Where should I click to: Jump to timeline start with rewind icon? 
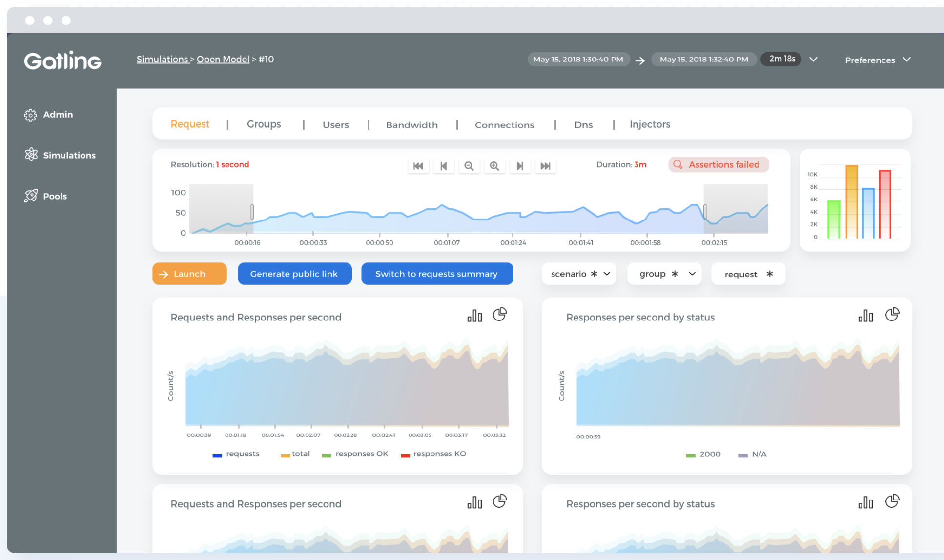(418, 166)
